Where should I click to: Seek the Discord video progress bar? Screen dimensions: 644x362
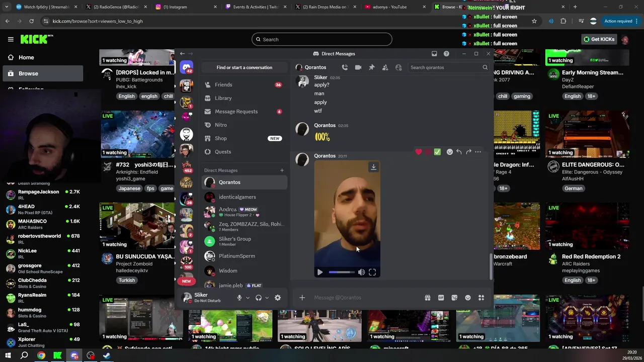[342, 272]
